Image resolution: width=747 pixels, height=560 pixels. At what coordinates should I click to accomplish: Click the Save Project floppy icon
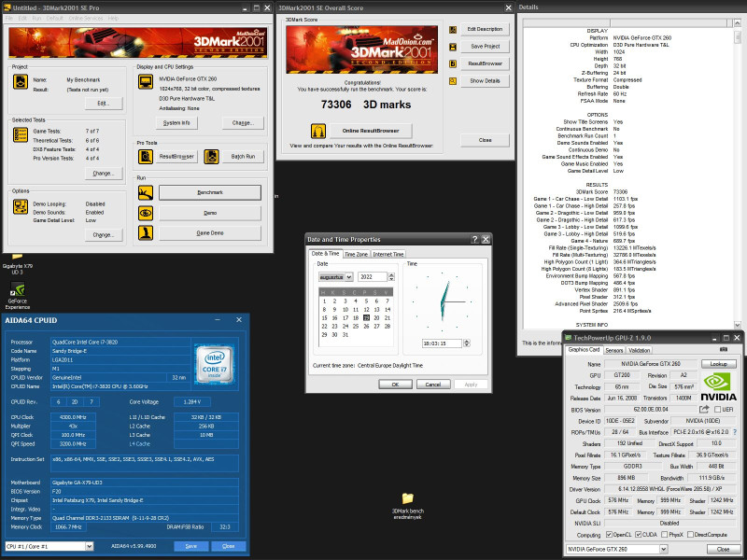click(x=453, y=47)
